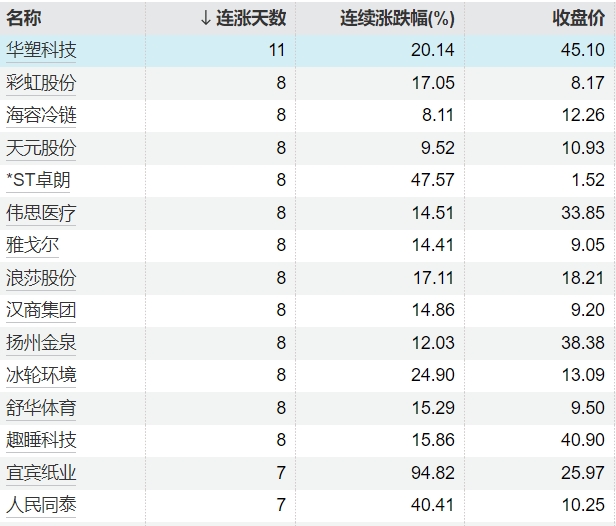Image resolution: width=616 pixels, height=526 pixels.
Task: Select 宜宾纸业's 94.82 change value
Action: [433, 473]
